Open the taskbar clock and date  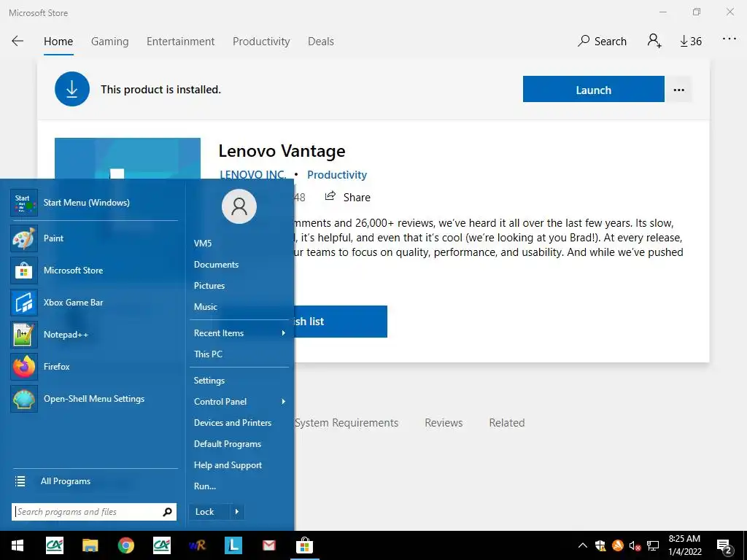[x=684, y=545]
